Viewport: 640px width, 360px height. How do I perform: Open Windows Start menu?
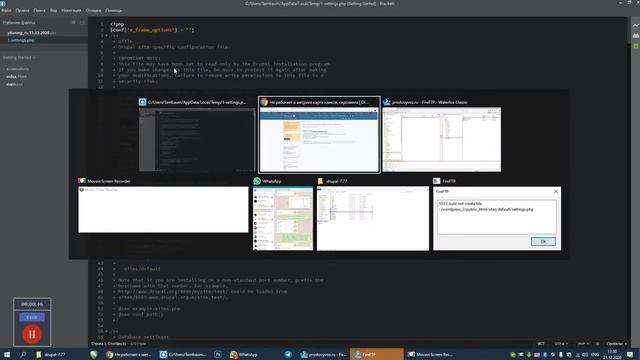(x=7, y=354)
